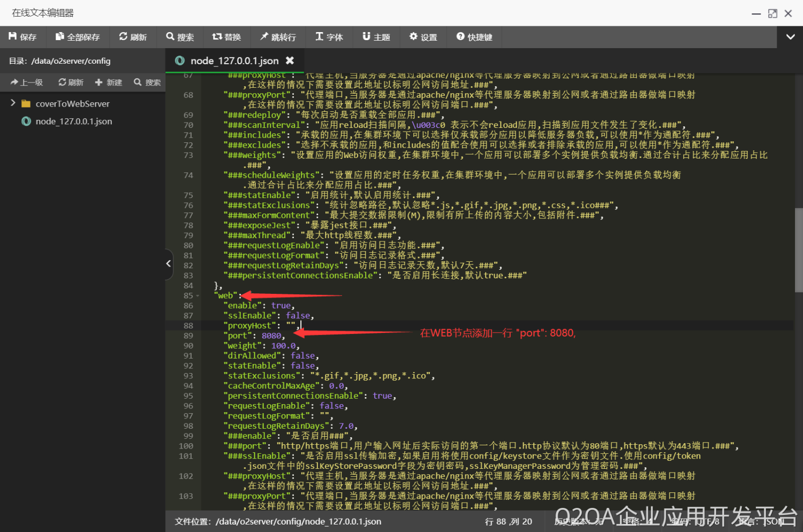Open the Theme (主题) selector
Screen dimensions: 803x532
376,37
